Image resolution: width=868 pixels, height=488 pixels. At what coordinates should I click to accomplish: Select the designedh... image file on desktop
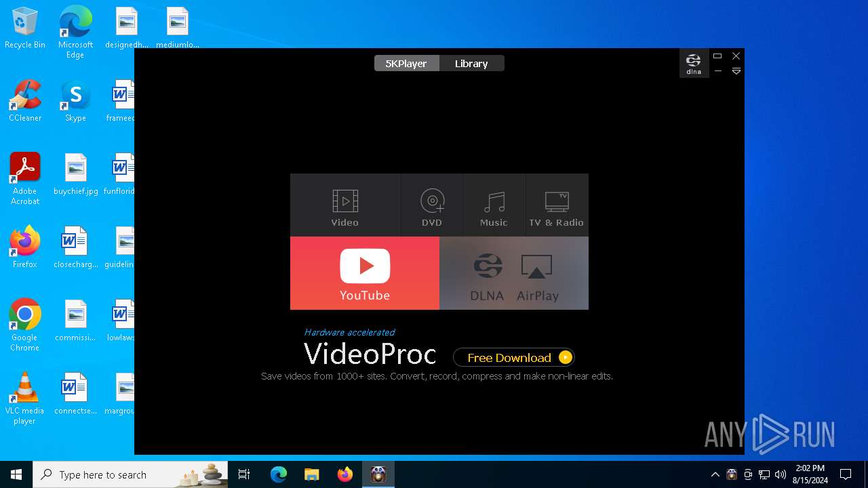click(127, 28)
